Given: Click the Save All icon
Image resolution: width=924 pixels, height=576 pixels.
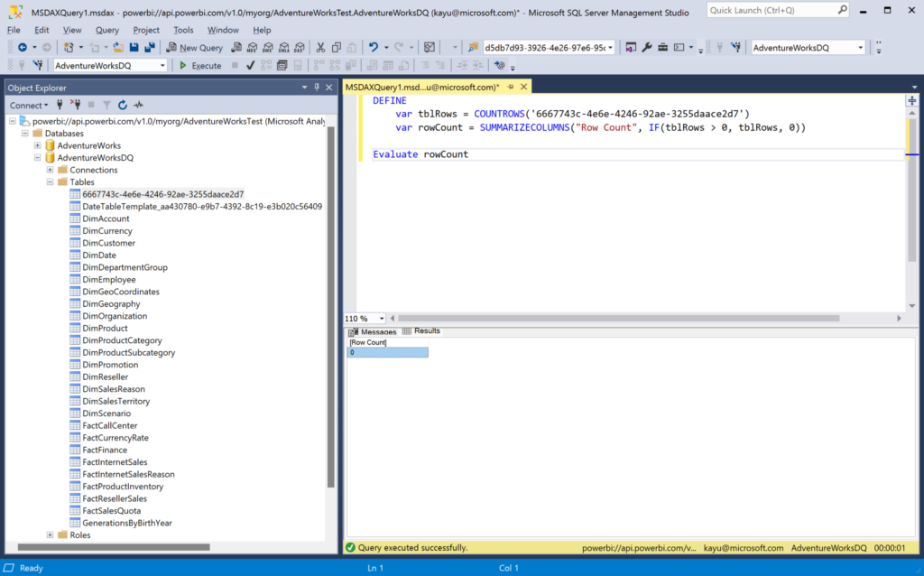Looking at the screenshot, I should [150, 48].
